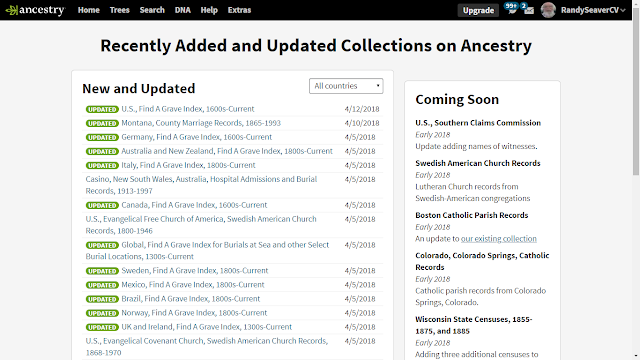Click the UPDATED badge beside Montana marriage records
Viewport: 640px width, 360px height.
102,123
